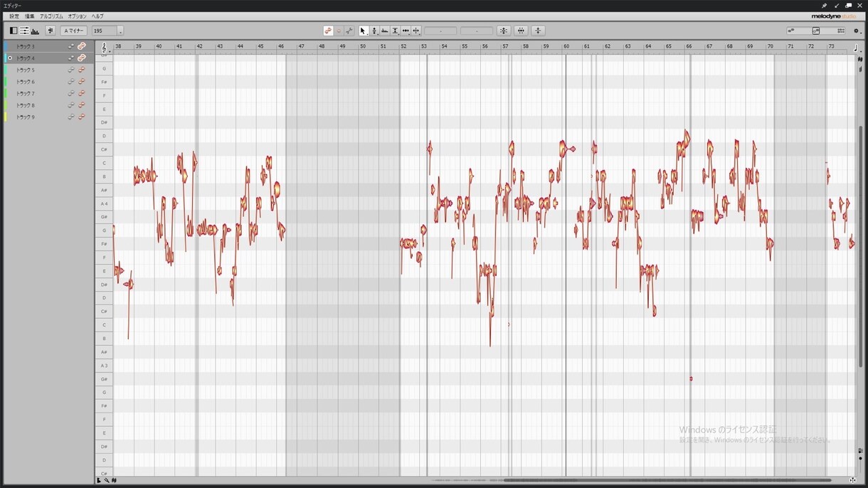Open the pitch grid clef dropdown
Image resolution: width=868 pixels, height=488 pixels.
tap(105, 48)
